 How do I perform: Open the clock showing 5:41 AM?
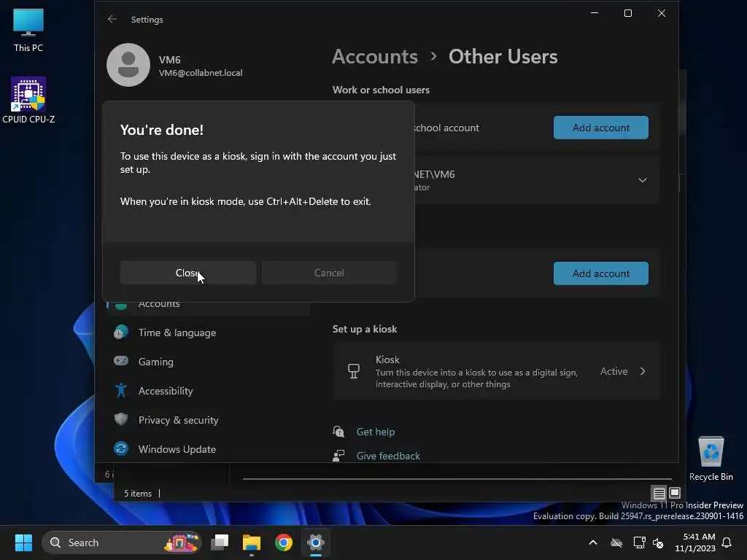(x=695, y=542)
